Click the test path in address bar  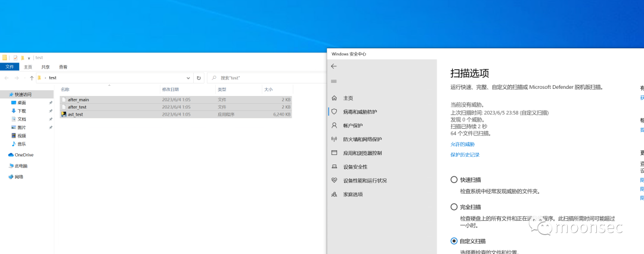click(x=52, y=78)
